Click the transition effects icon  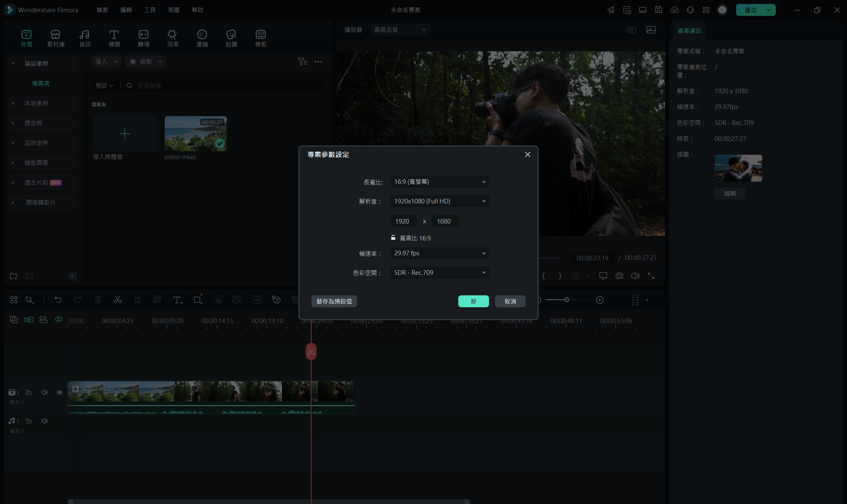click(144, 38)
